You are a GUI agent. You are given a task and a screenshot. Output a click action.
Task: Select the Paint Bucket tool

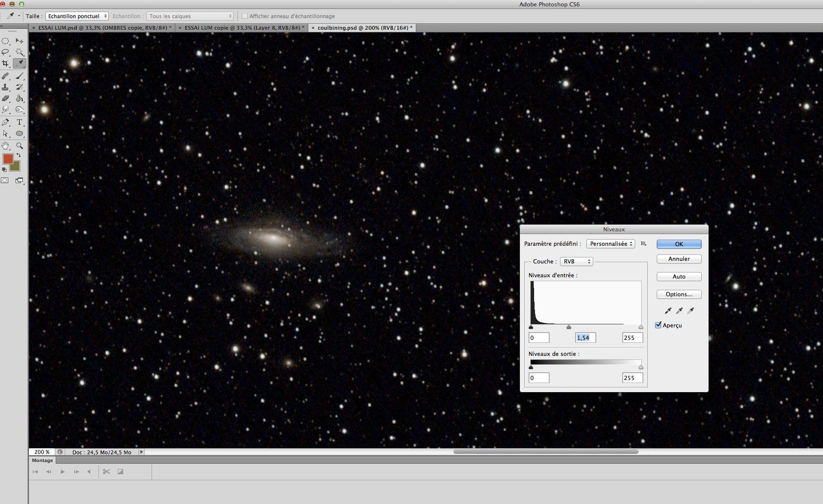19,99
